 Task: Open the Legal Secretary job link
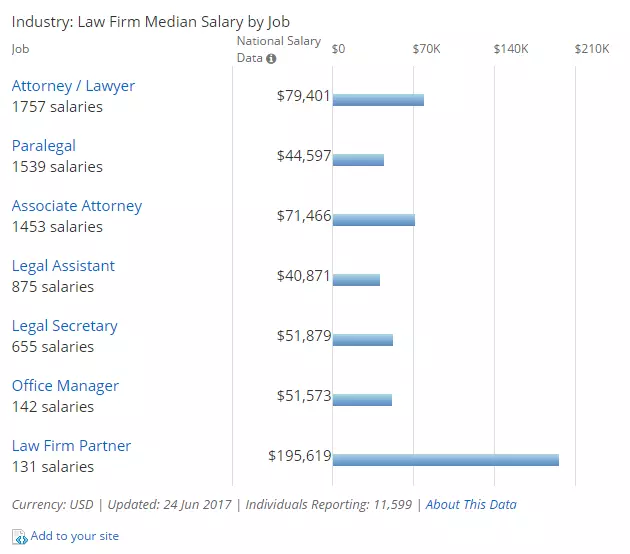[x=65, y=326]
